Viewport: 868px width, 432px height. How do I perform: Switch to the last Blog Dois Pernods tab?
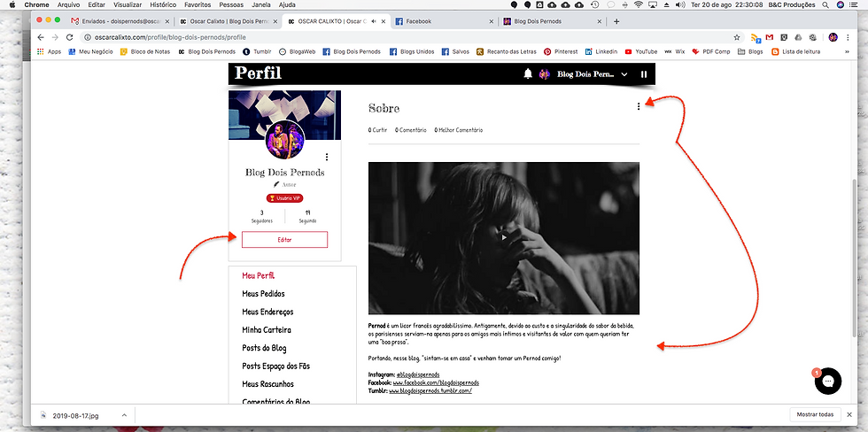click(x=553, y=21)
